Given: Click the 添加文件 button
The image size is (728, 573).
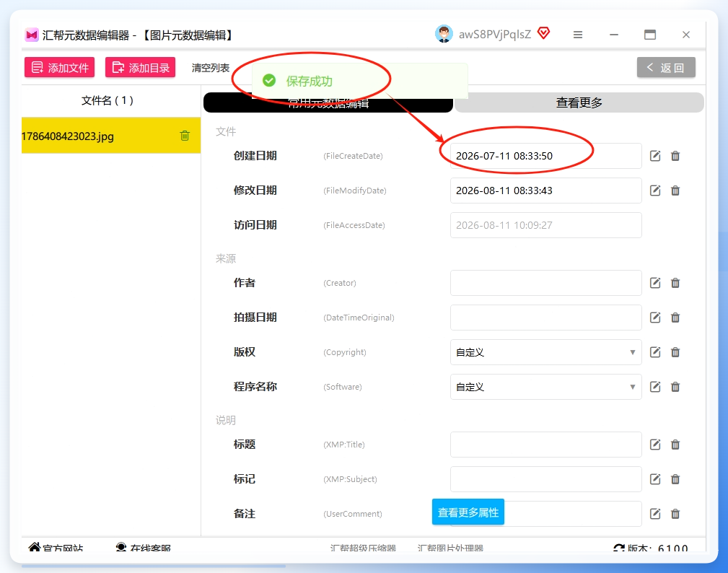Looking at the screenshot, I should 59,67.
